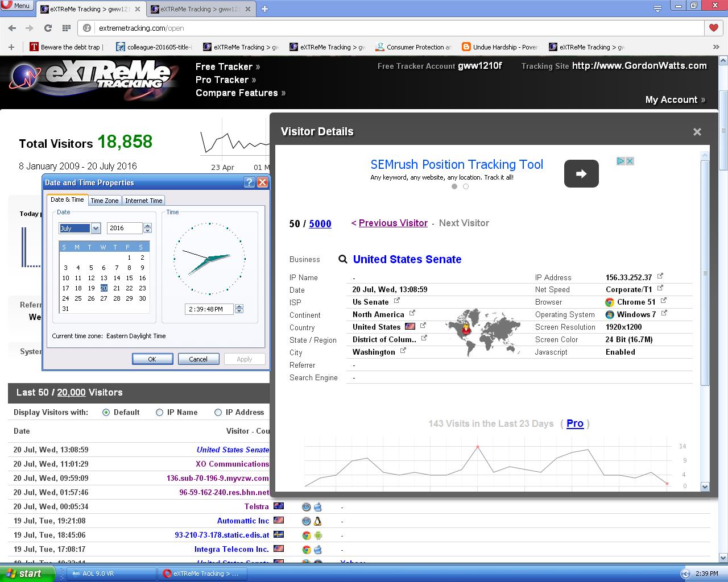Click the Windows 7 OS icon
This screenshot has height=582, width=728.
pyautogui.click(x=610, y=315)
